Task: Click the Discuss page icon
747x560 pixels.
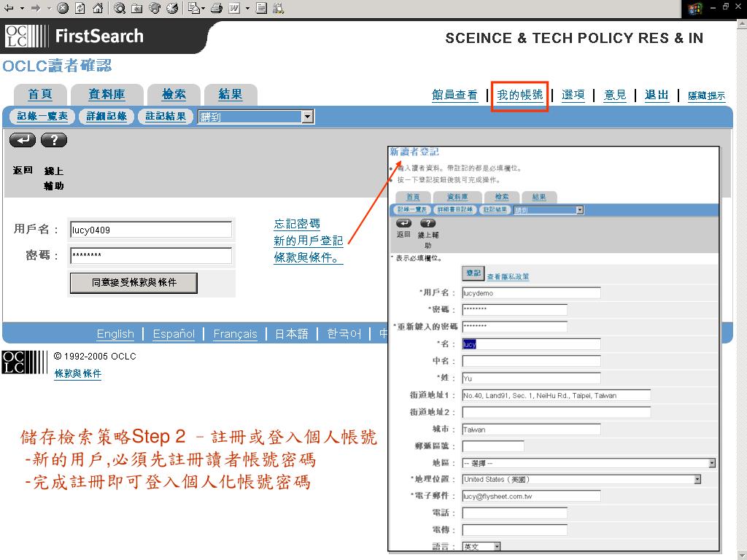Action: pyautogui.click(x=261, y=7)
